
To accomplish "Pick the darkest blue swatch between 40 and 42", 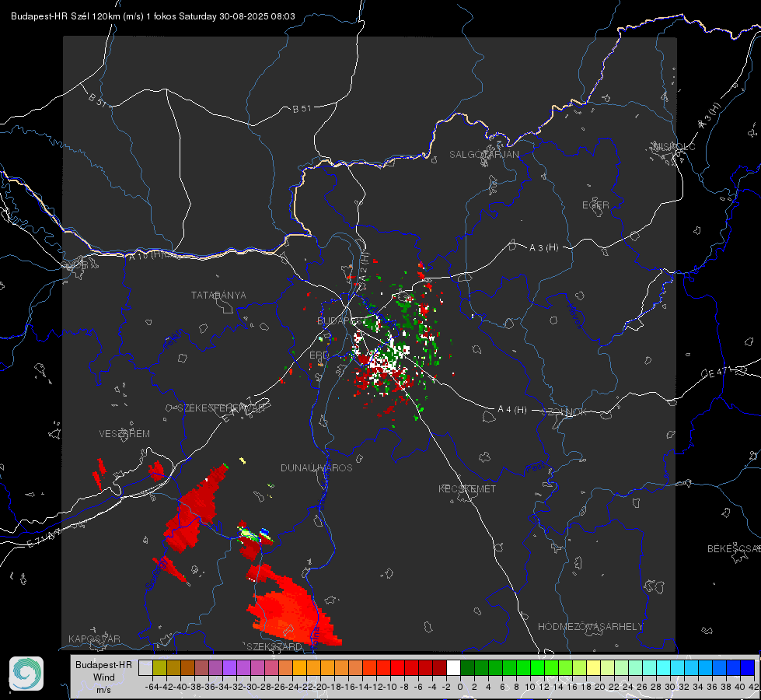I will point(748,667).
